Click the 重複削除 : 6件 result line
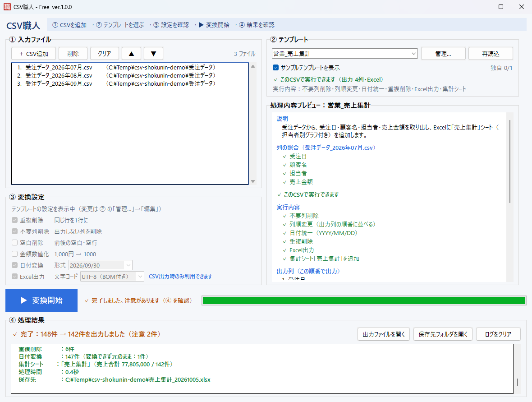 (46, 349)
